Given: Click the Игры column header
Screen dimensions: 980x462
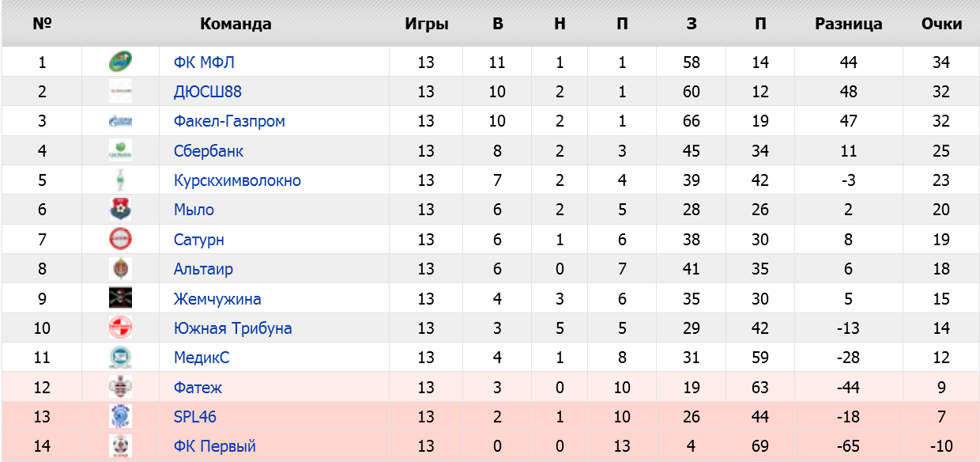Looking at the screenshot, I should point(426,24).
